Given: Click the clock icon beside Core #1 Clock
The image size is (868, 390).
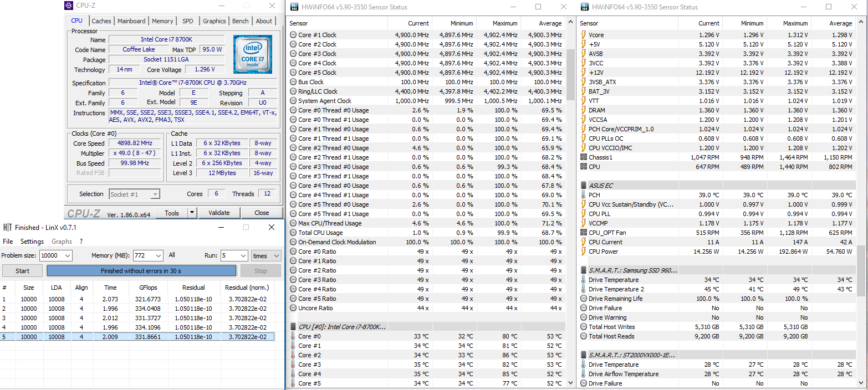Looking at the screenshot, I should click(x=293, y=35).
